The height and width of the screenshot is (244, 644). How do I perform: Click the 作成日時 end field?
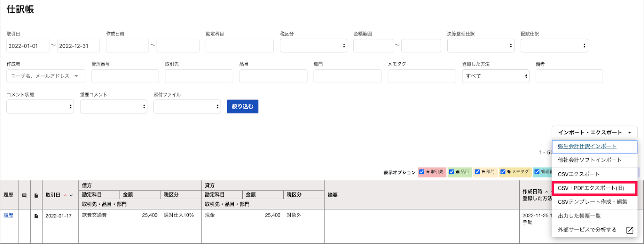(178, 46)
